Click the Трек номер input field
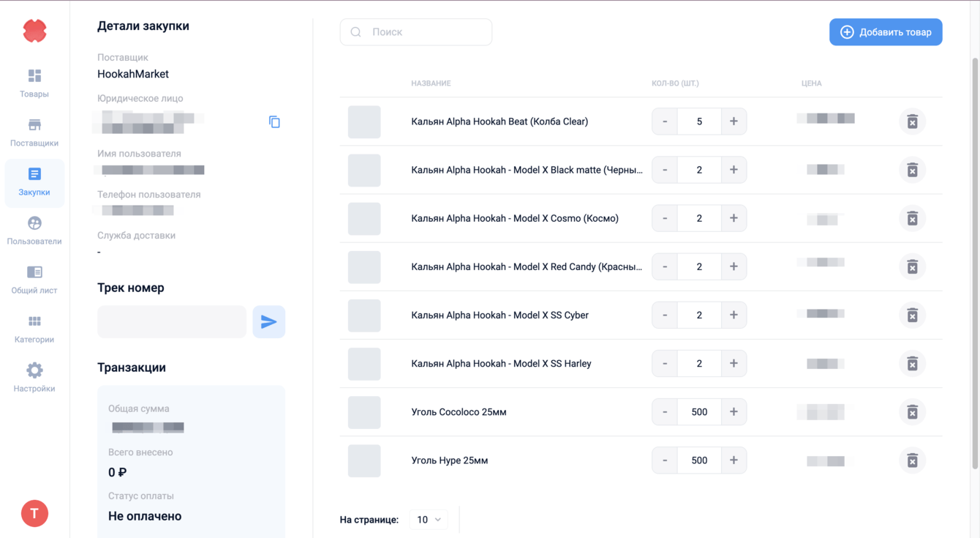 (172, 322)
